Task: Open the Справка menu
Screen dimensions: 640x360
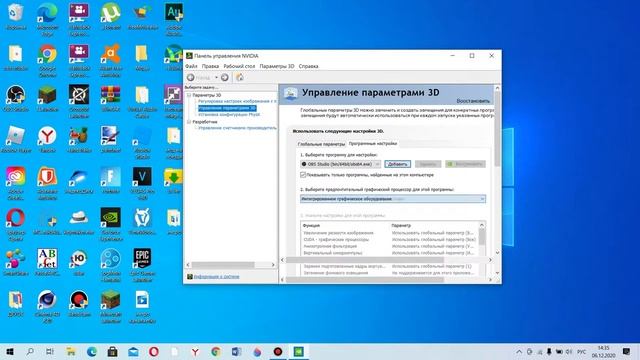Action: pyautogui.click(x=308, y=66)
